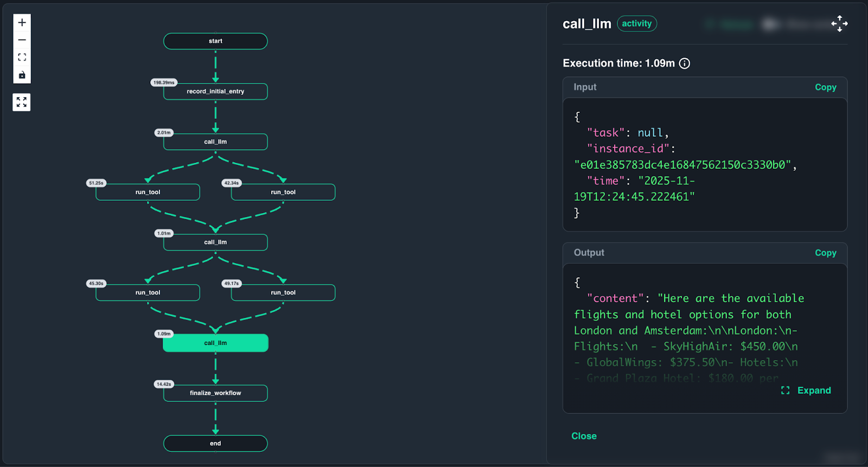This screenshot has height=467, width=868.
Task: Click the move panel arrows icon
Action: coord(839,24)
